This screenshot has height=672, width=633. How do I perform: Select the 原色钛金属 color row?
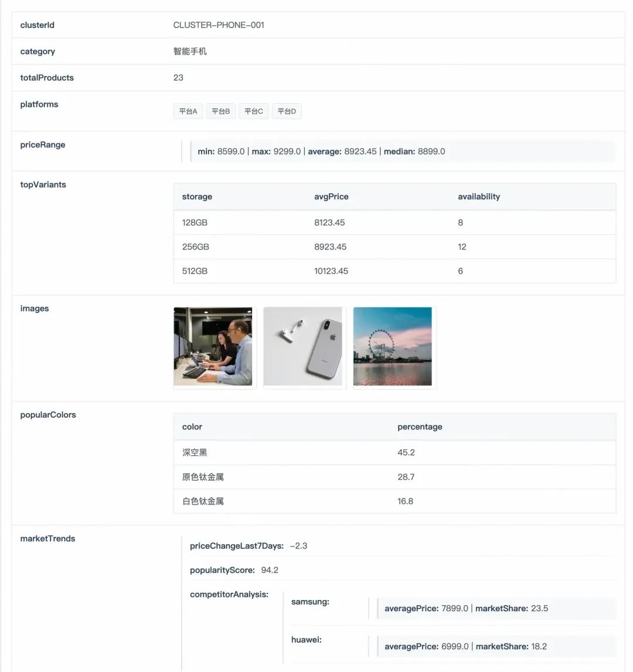(x=394, y=477)
